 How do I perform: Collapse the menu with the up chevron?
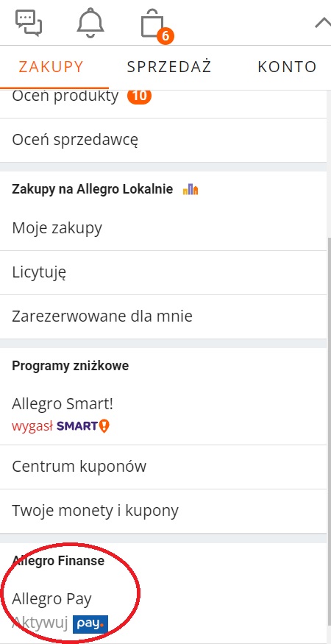coord(323,23)
